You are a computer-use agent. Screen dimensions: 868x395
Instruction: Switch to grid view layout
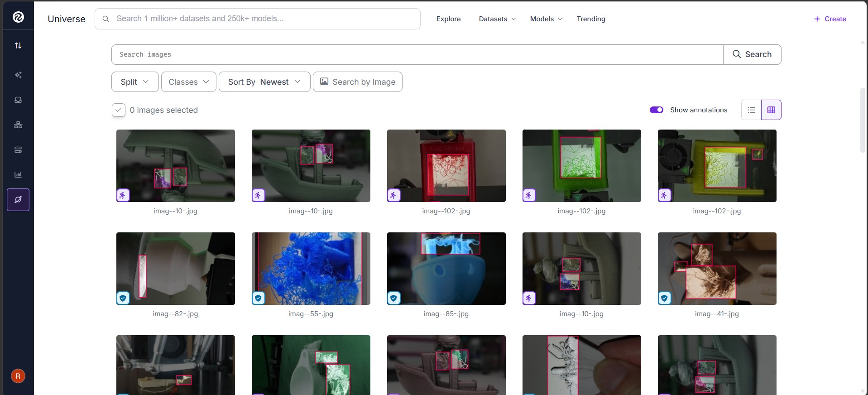pyautogui.click(x=771, y=110)
